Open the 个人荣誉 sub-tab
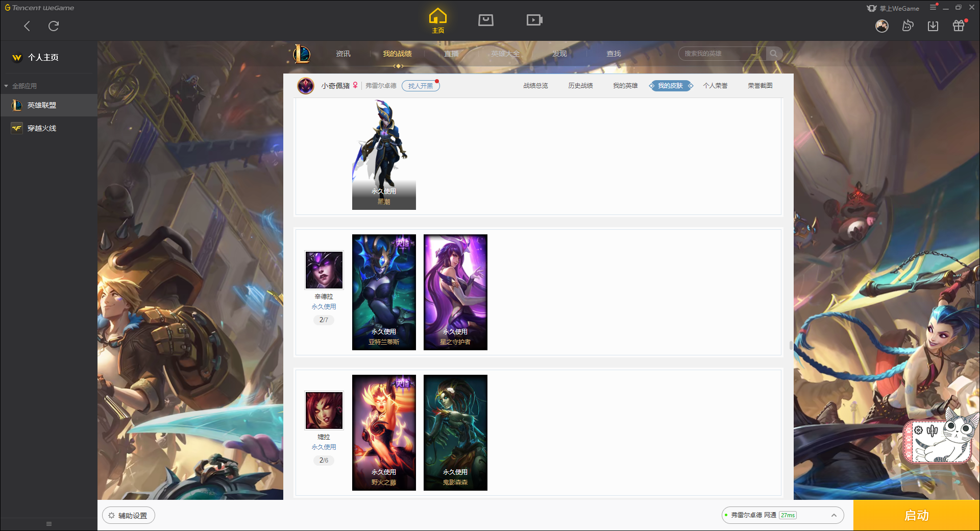Image resolution: width=980 pixels, height=531 pixels. coord(715,86)
